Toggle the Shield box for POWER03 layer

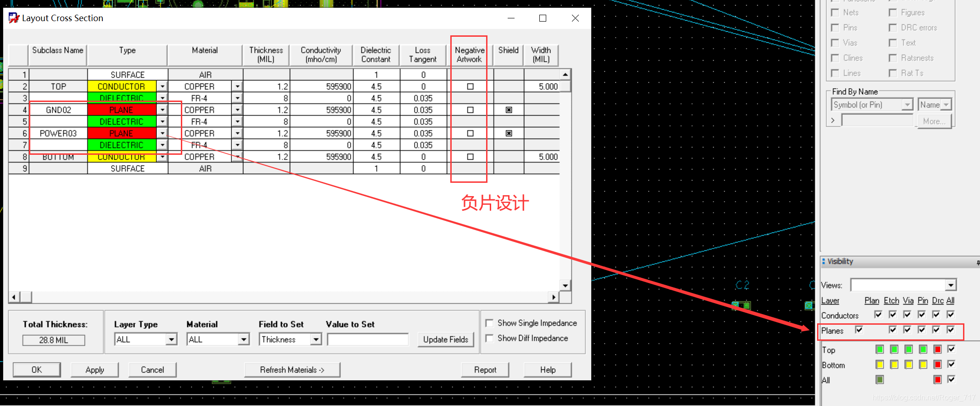(509, 133)
